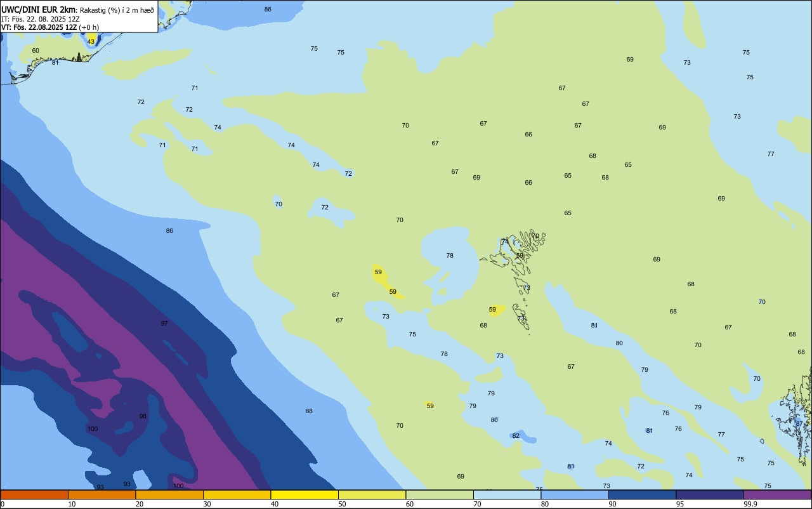
Task: Click the legend tick label 10
Action: (x=72, y=504)
